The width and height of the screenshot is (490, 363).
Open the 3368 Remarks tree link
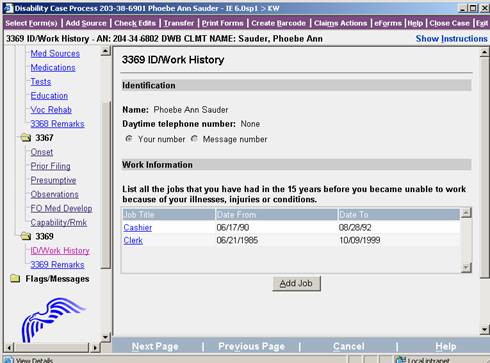tap(57, 124)
